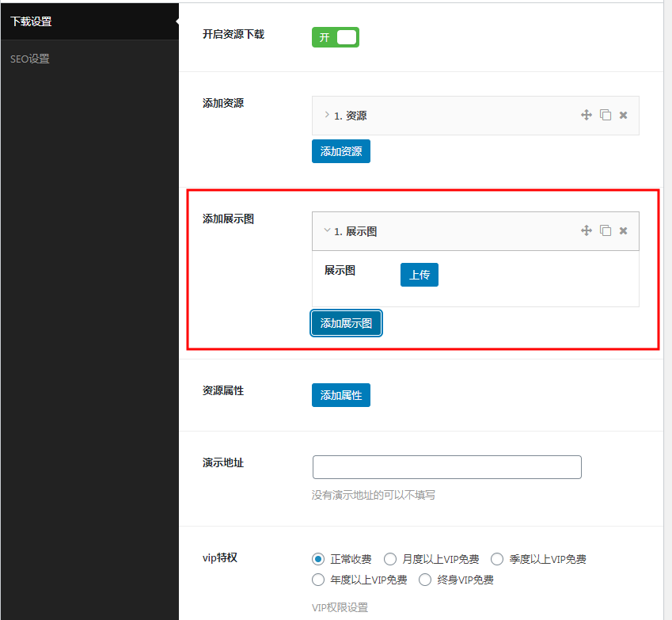Click the vip特权 field label
672x620 pixels.
220,557
